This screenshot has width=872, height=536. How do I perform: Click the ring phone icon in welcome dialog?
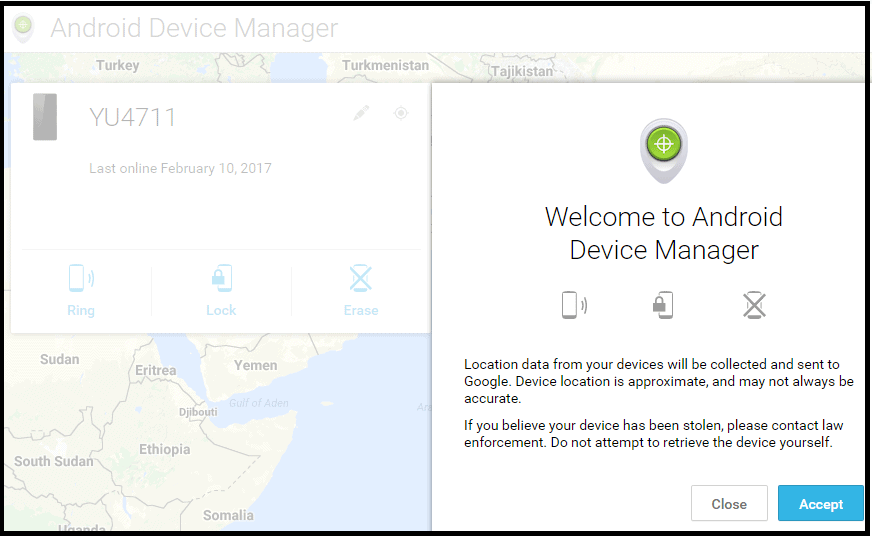point(574,305)
